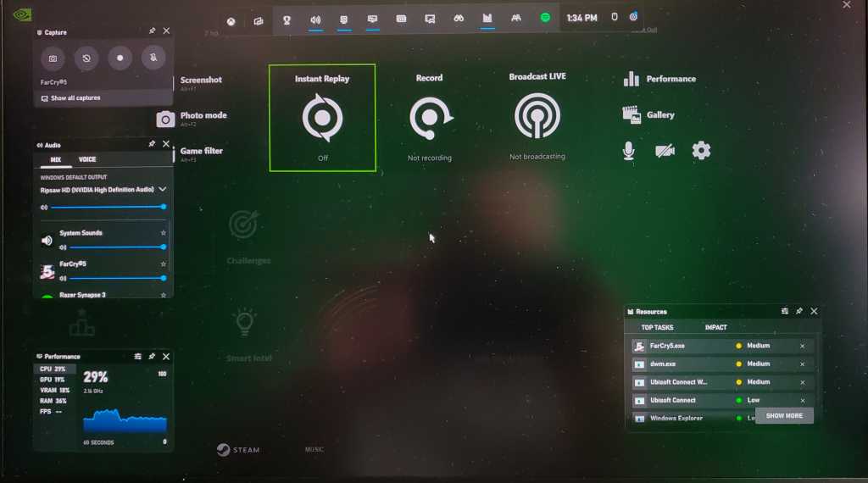Take screenshot with Capture camera button
868x483 pixels.
click(53, 58)
